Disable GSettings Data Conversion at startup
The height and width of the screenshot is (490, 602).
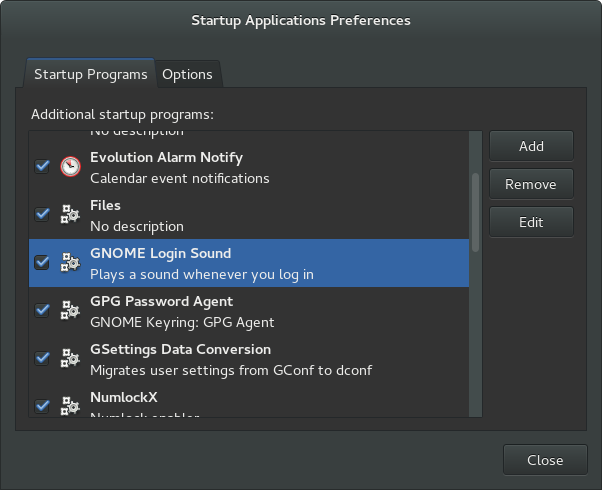click(42, 358)
